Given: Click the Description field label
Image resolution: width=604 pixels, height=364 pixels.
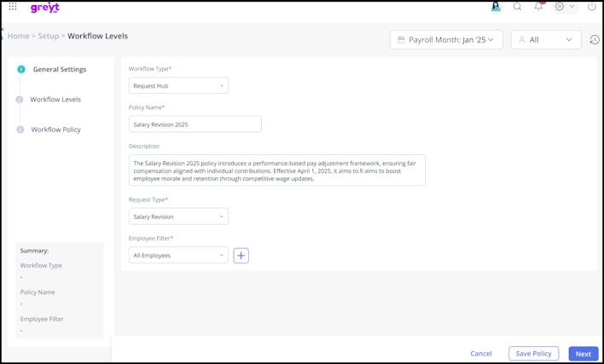Looking at the screenshot, I should [x=143, y=147].
